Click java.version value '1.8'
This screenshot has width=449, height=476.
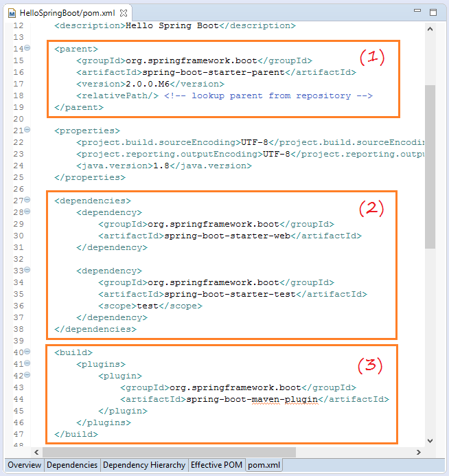(x=161, y=166)
